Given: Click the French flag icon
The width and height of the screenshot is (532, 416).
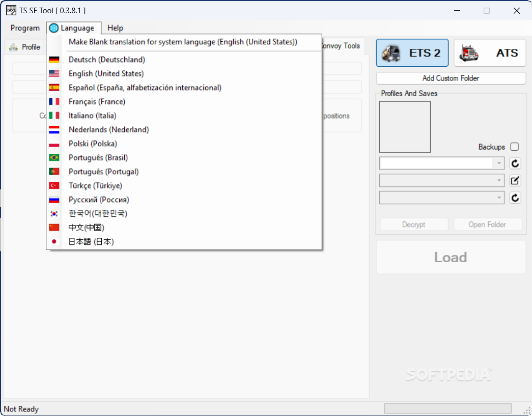Looking at the screenshot, I should 54,101.
